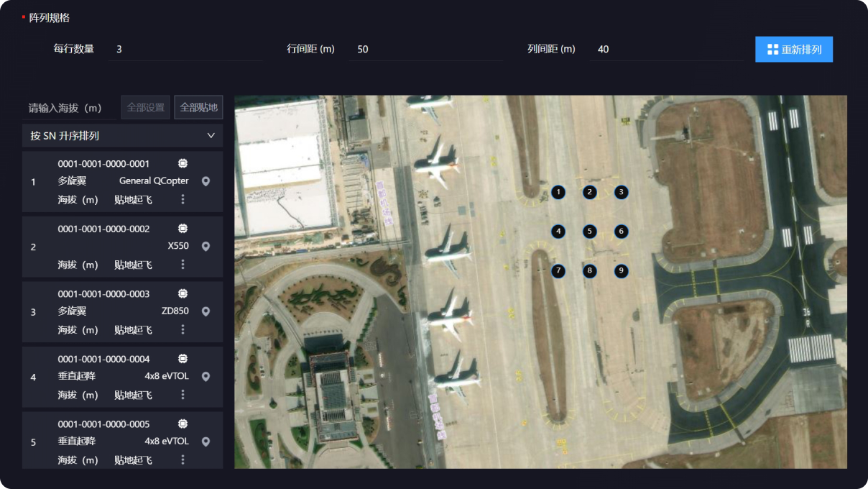Click map marker number 2
The image size is (868, 489).
(x=590, y=192)
